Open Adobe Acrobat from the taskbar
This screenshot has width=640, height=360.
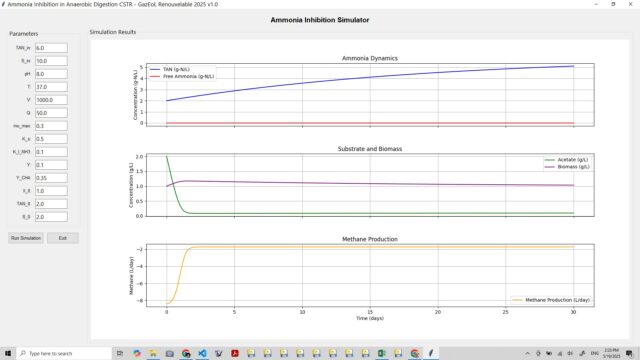click(235, 353)
